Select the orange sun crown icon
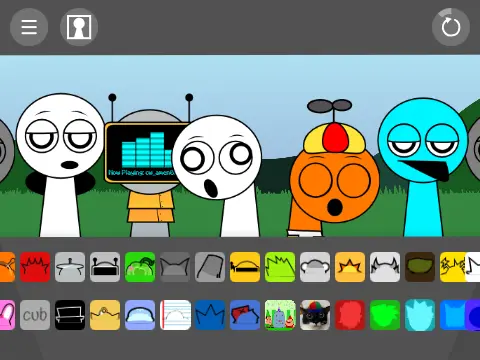480x360 pixels. (x=350, y=267)
